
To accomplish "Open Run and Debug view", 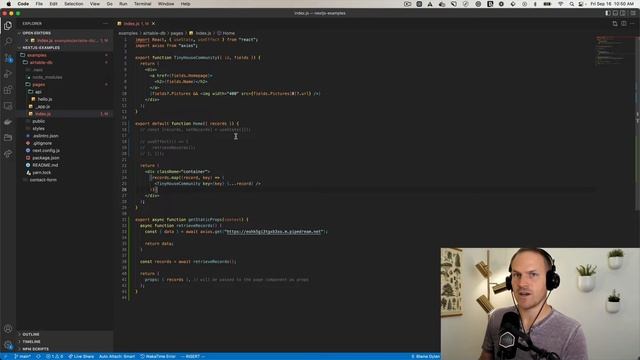I will tap(8, 74).
